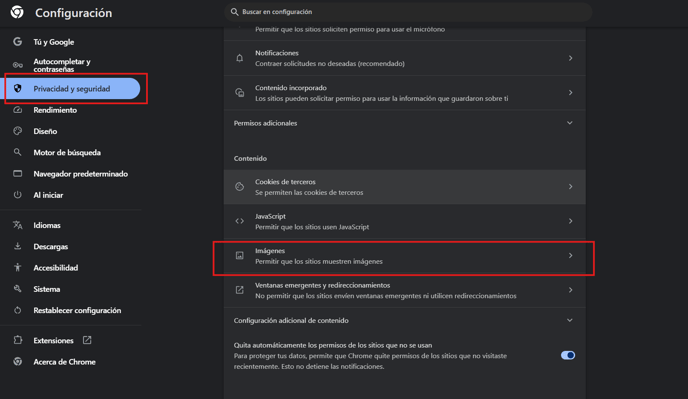Click the Accesibilidad figure icon in sidebar
The height and width of the screenshot is (399, 688).
[x=18, y=267]
